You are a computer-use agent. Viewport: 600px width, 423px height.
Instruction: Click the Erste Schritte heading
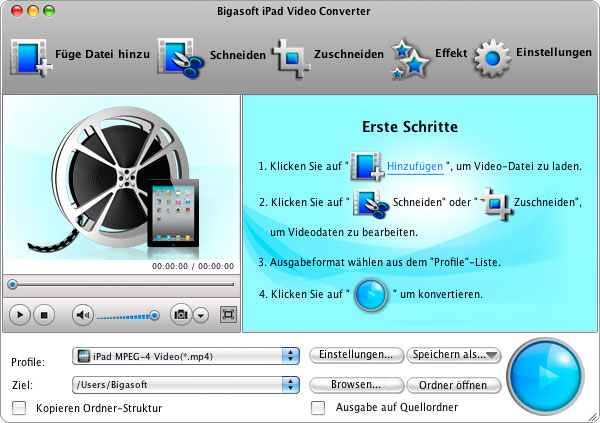[410, 127]
